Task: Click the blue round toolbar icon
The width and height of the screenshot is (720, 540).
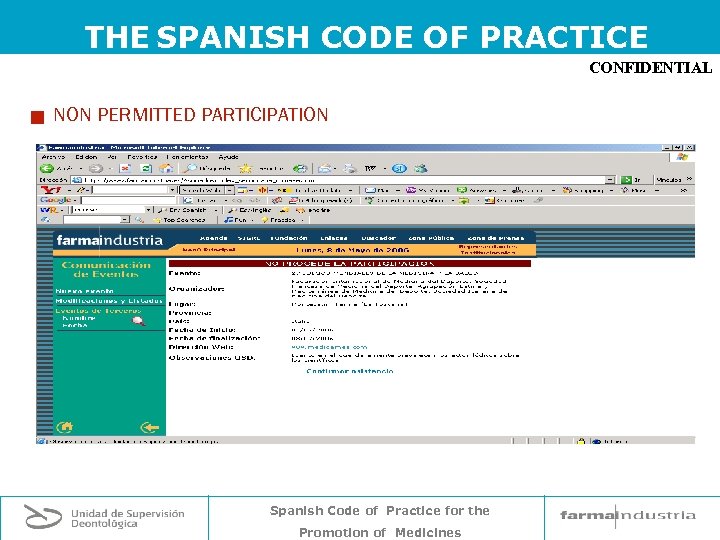Action: click(x=399, y=169)
